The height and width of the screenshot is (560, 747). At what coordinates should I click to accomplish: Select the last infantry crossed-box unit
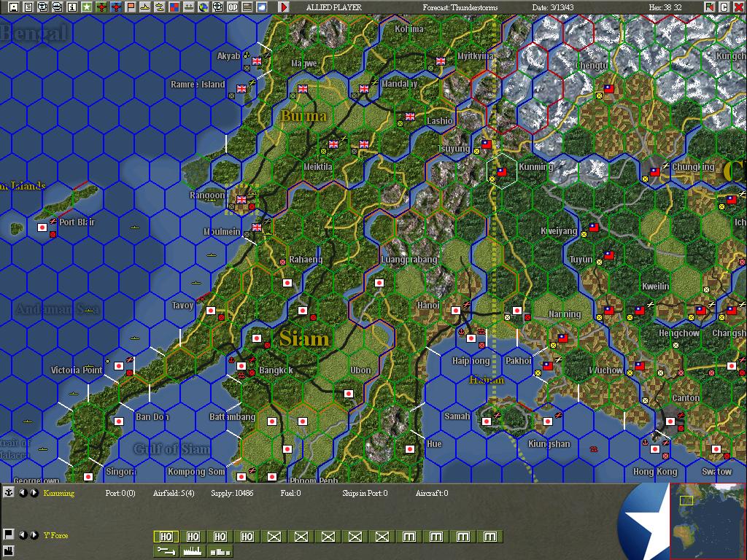click(x=382, y=537)
